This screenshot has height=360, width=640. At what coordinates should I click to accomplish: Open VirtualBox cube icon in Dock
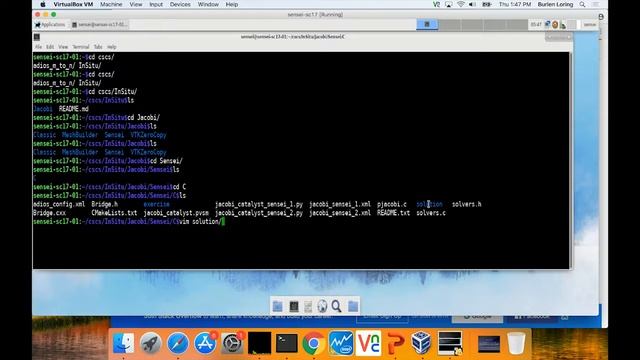tap(421, 343)
